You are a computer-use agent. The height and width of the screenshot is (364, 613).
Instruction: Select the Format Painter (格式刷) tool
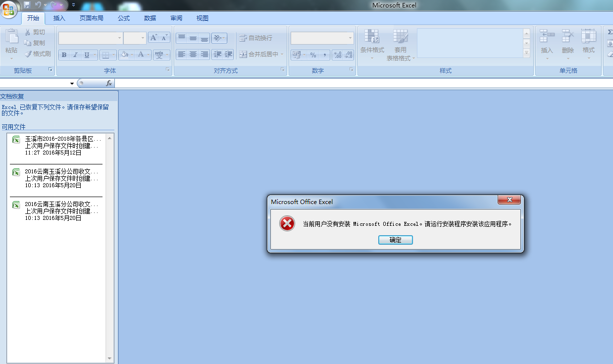click(x=38, y=54)
